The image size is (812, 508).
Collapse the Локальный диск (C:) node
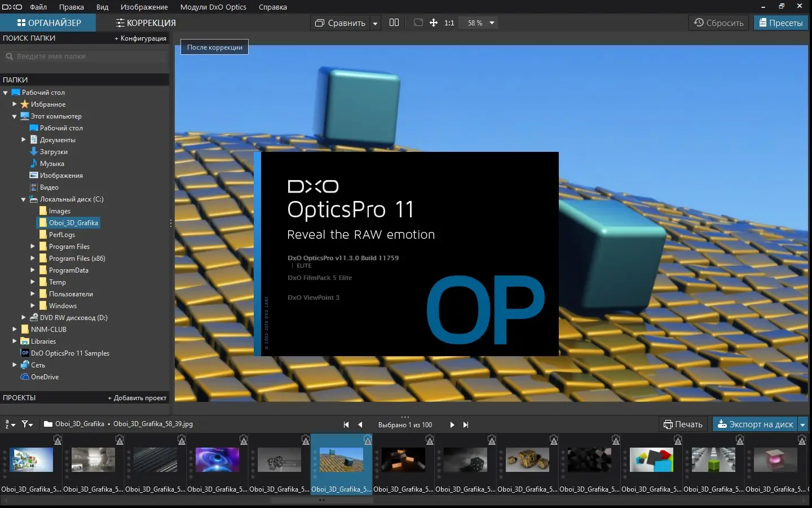[24, 199]
